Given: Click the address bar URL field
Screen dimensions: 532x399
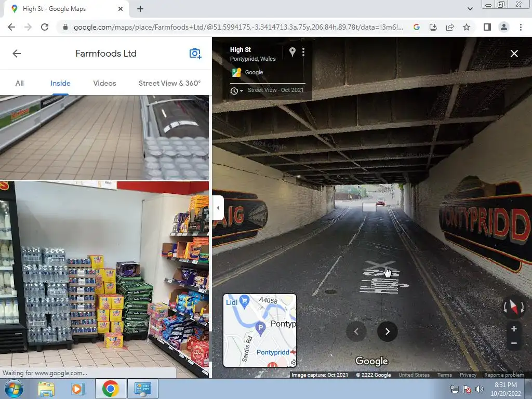Looking at the screenshot, I should tap(238, 27).
